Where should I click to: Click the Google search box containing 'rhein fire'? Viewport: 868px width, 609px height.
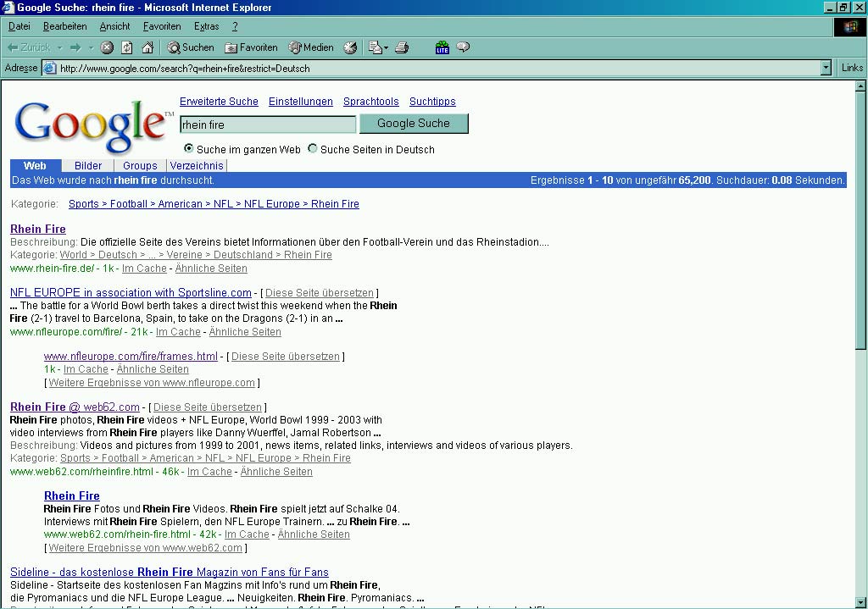pyautogui.click(x=268, y=125)
